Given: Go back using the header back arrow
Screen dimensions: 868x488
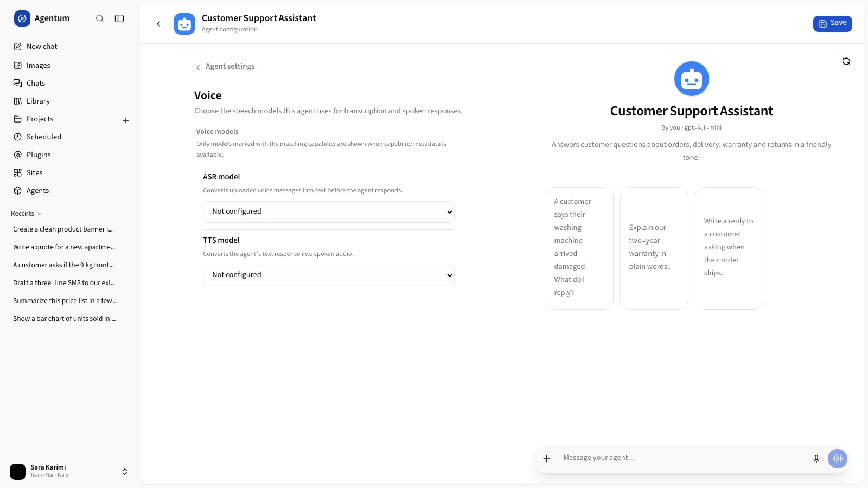Looking at the screenshot, I should tap(158, 24).
